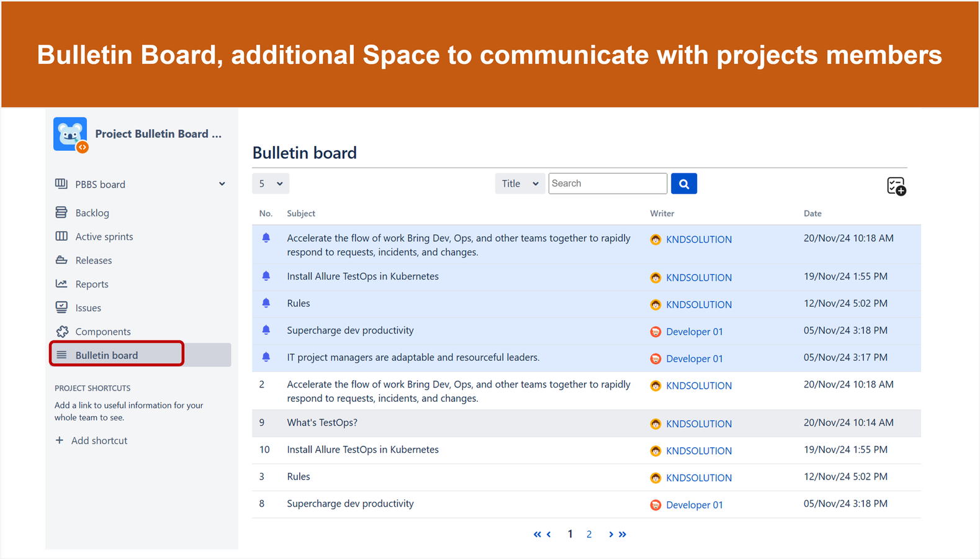Click the create new post icon
Viewport: 980px width, 559px height.
point(896,186)
